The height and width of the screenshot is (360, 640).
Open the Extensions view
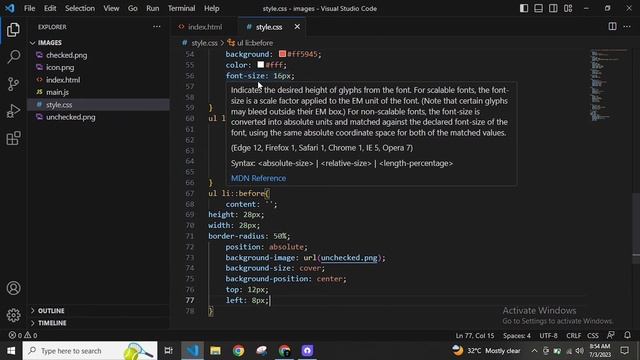point(13,138)
